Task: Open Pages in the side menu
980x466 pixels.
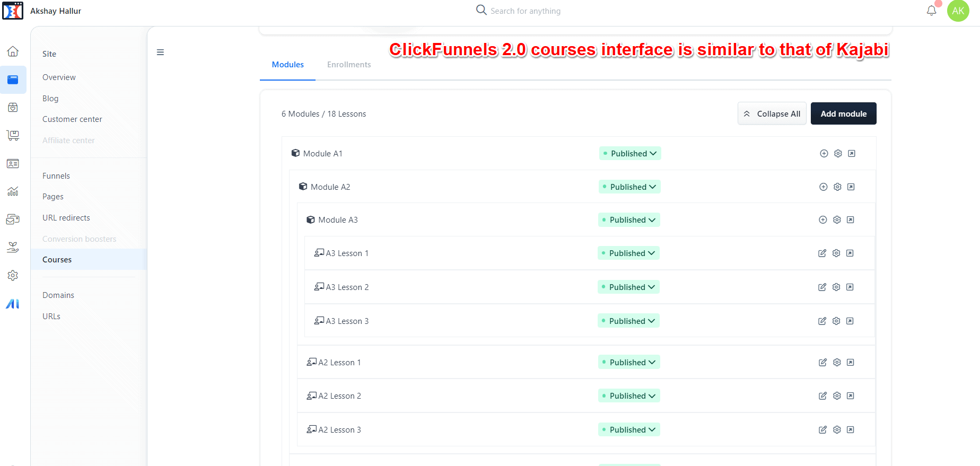Action: coord(53,197)
